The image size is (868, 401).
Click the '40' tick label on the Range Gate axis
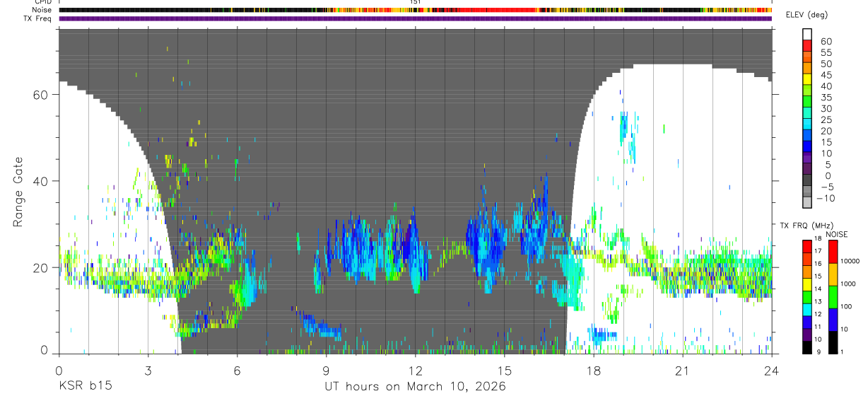(x=40, y=181)
